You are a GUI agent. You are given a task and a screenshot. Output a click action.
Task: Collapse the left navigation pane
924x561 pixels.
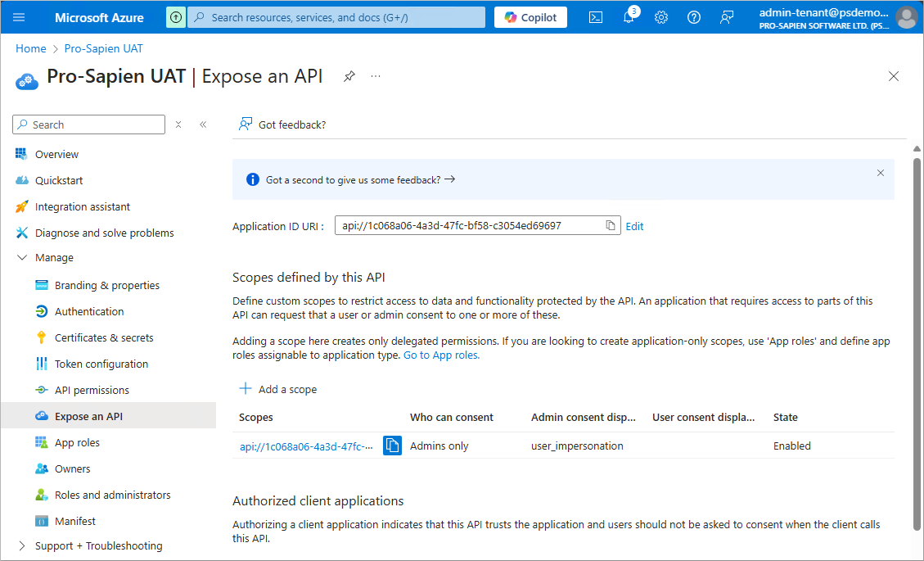point(203,124)
